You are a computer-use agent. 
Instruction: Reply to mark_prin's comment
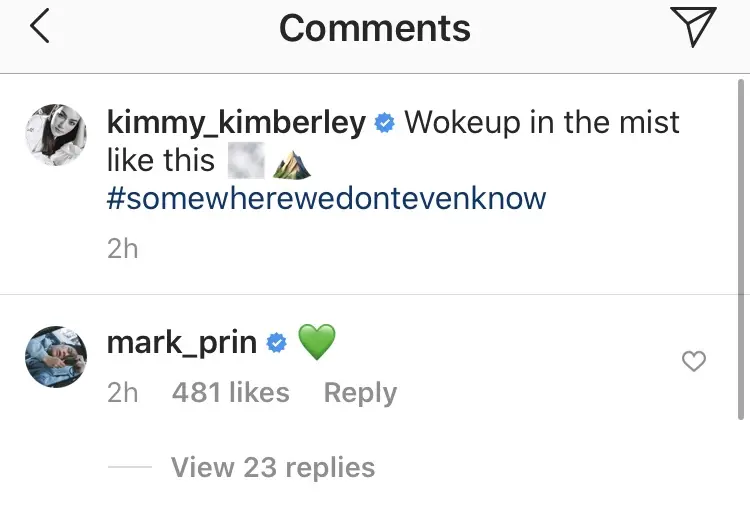pos(360,393)
